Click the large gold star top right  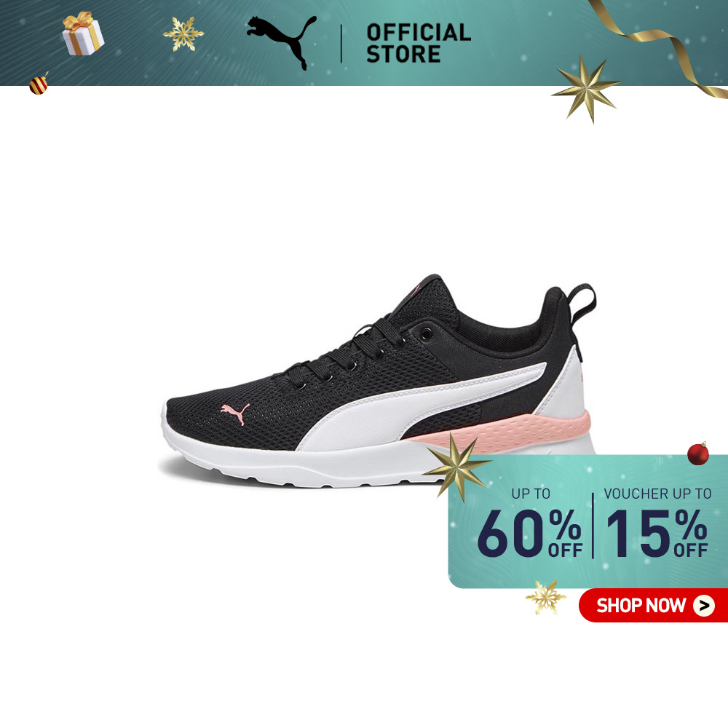586,88
